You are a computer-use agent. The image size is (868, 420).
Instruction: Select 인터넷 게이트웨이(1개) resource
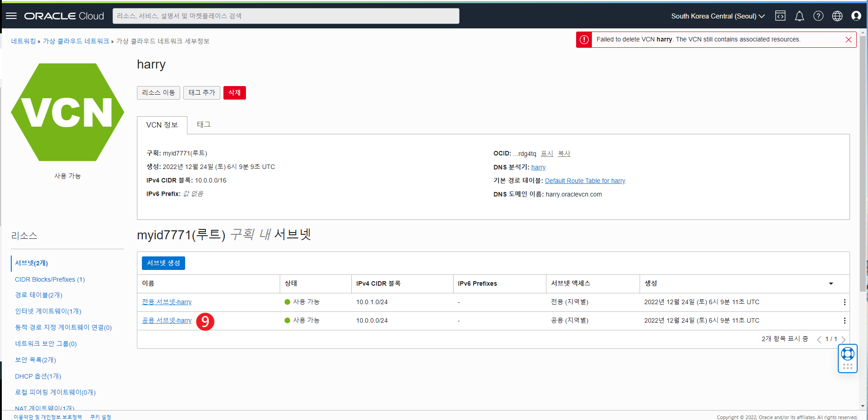pyautogui.click(x=48, y=311)
